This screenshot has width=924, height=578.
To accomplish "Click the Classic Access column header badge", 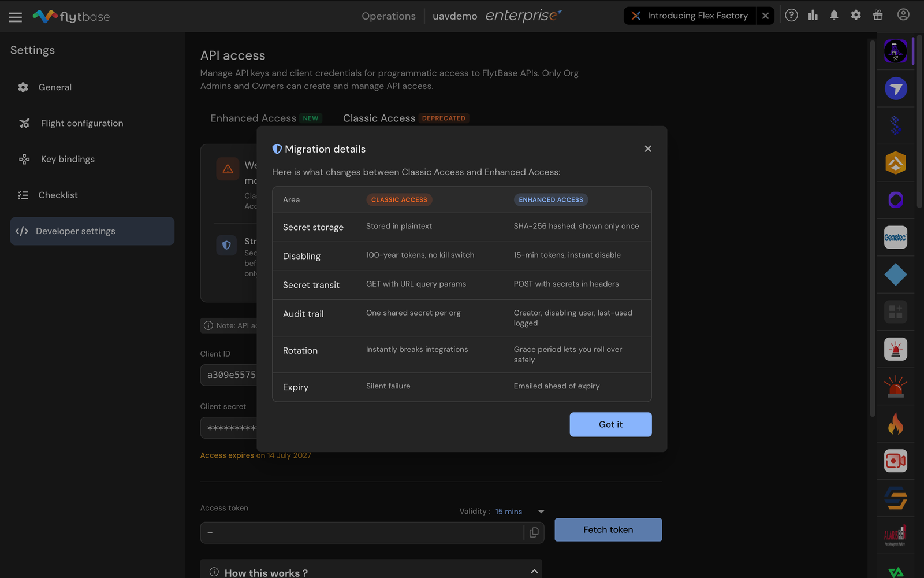I will pos(399,200).
